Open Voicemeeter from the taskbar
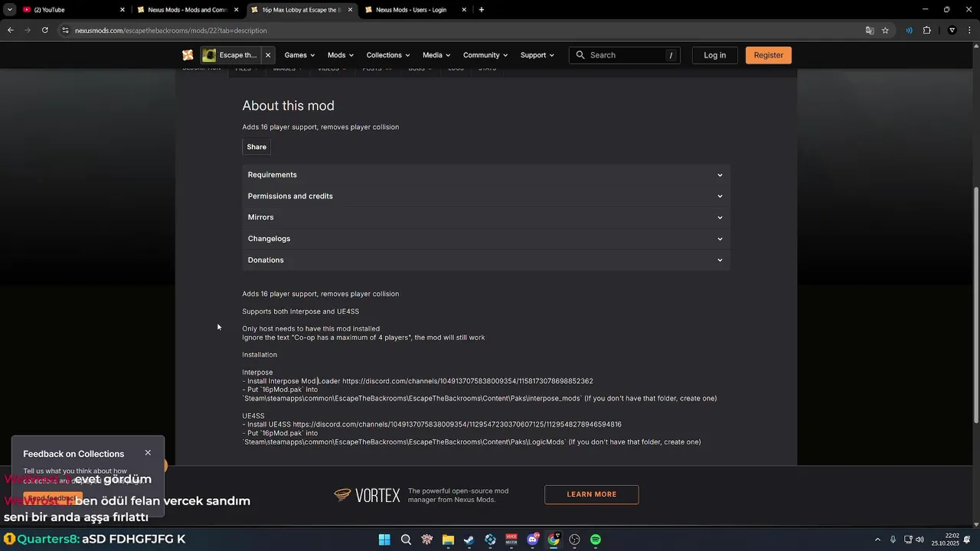980x551 pixels. 511,540
